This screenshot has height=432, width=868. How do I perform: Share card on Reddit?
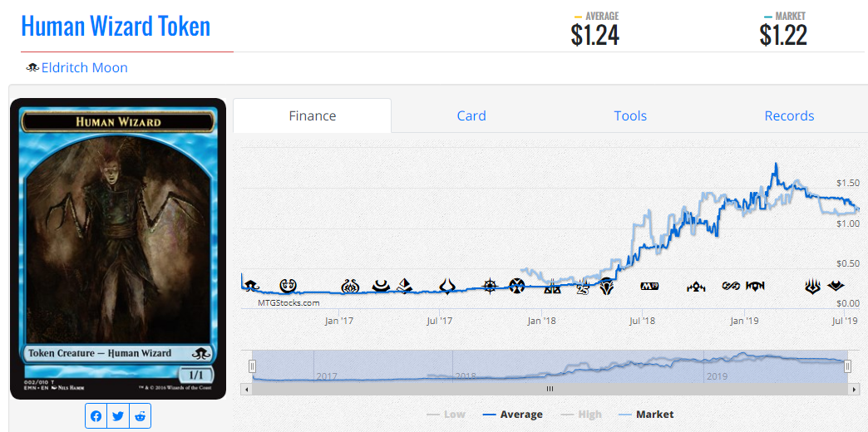point(140,416)
